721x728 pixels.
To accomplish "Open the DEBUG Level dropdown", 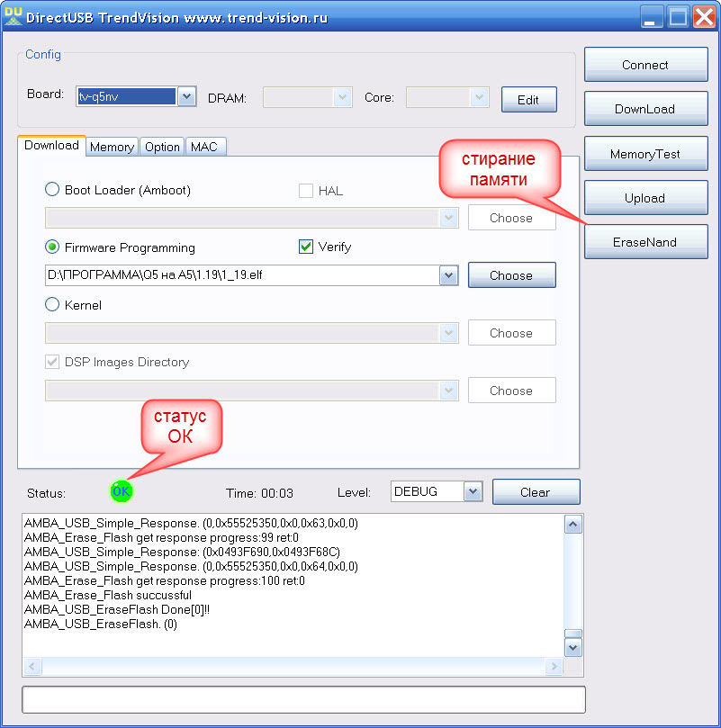I will click(x=473, y=491).
